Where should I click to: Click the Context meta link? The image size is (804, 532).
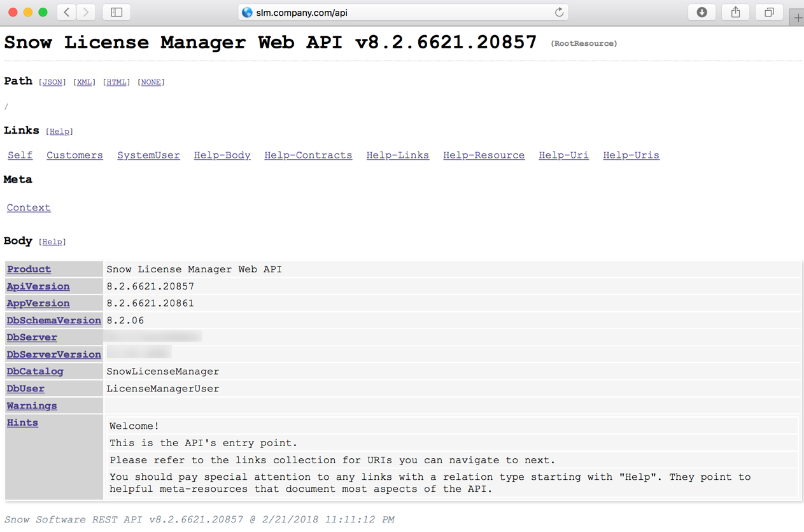point(29,207)
